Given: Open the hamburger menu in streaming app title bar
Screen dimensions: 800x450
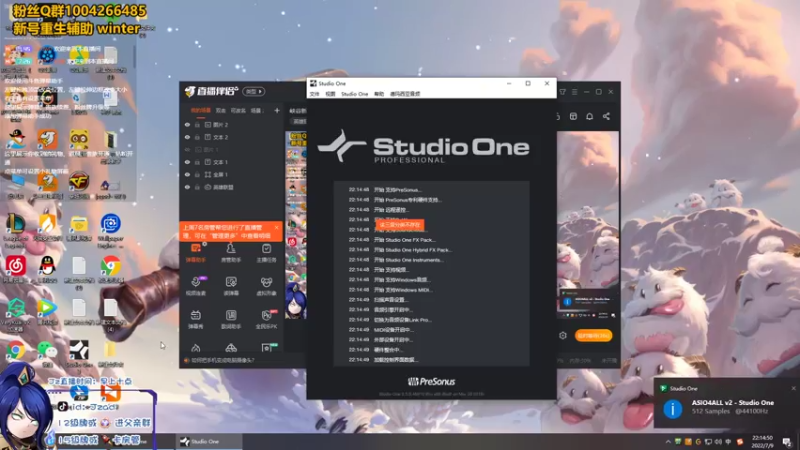Looking at the screenshot, I should click(574, 92).
